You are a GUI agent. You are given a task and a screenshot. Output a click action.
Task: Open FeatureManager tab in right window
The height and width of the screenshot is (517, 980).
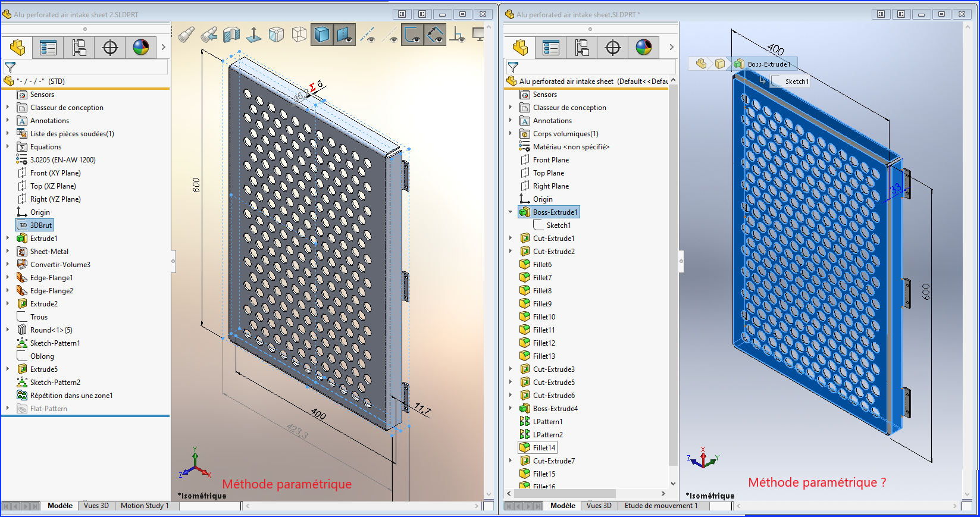[520, 48]
